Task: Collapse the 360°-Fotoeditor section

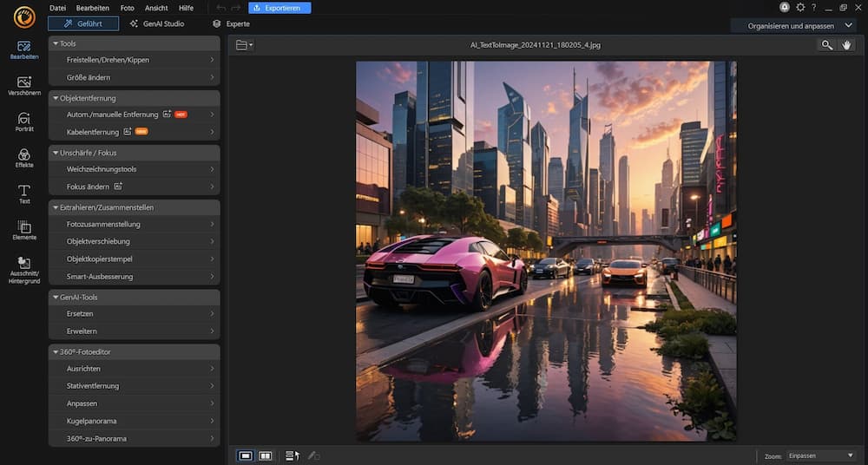Action: click(x=134, y=351)
